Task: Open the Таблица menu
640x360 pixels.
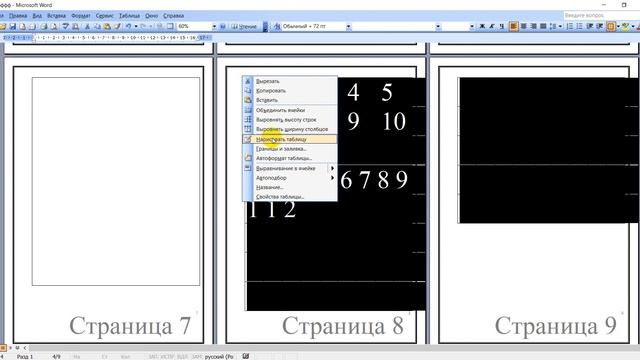Action: click(x=129, y=16)
